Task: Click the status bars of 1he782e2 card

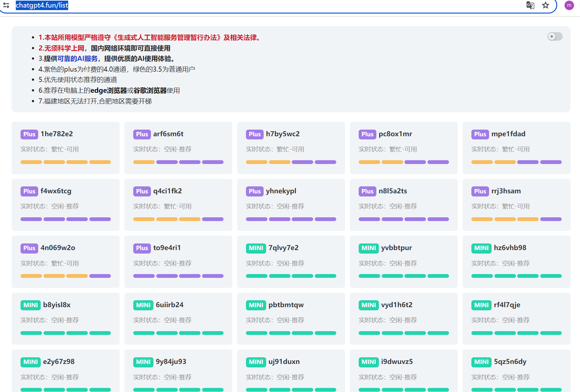Action: (66, 162)
